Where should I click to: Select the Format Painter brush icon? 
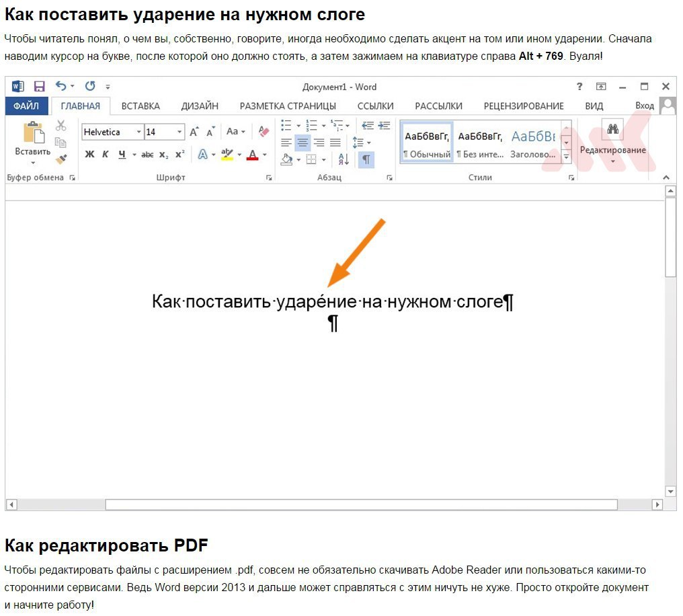[61, 159]
